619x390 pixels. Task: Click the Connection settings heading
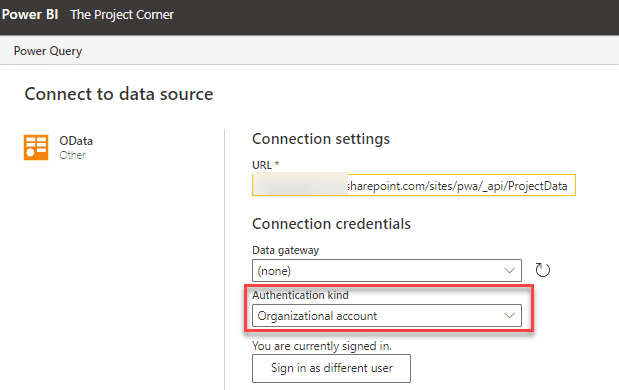pyautogui.click(x=321, y=139)
